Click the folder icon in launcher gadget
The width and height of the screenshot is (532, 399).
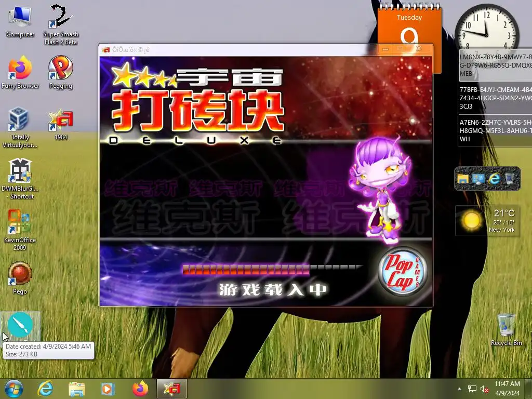pos(463,179)
